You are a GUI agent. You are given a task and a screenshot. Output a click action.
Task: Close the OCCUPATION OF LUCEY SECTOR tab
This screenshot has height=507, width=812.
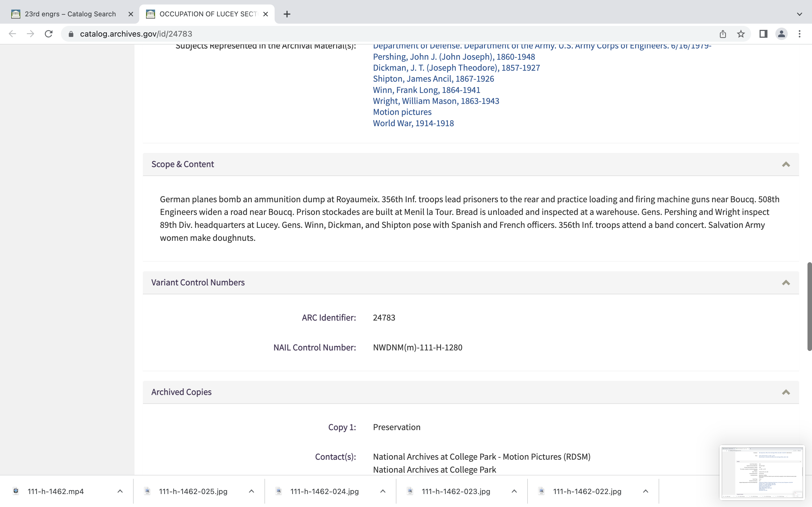pos(265,14)
